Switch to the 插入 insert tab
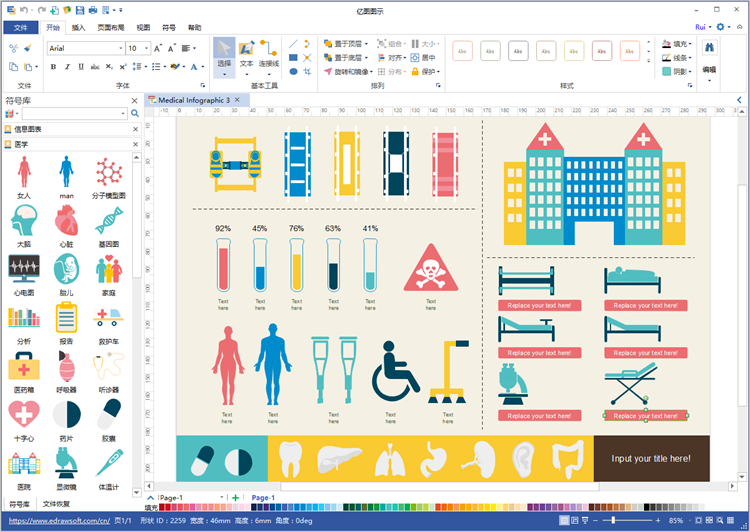 (78, 27)
